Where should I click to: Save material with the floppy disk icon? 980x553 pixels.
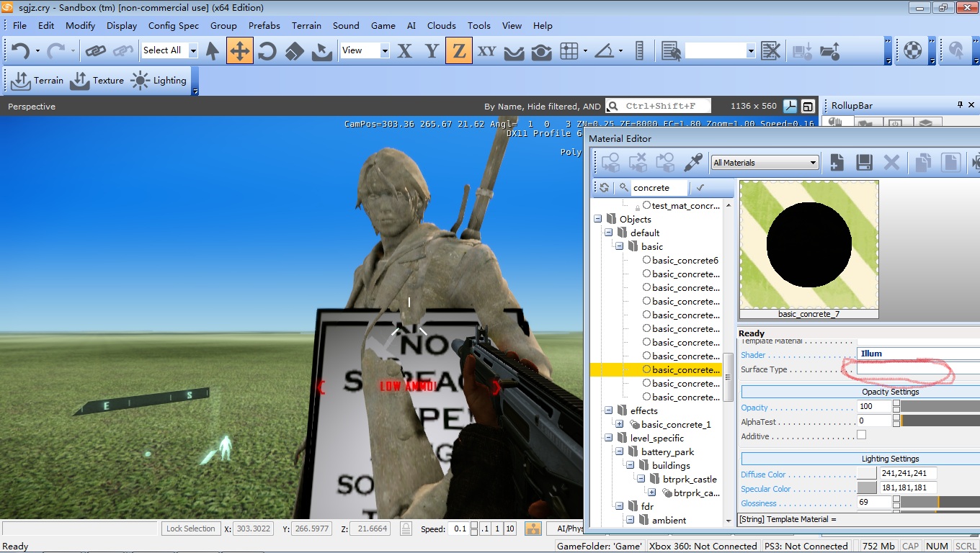[864, 163]
